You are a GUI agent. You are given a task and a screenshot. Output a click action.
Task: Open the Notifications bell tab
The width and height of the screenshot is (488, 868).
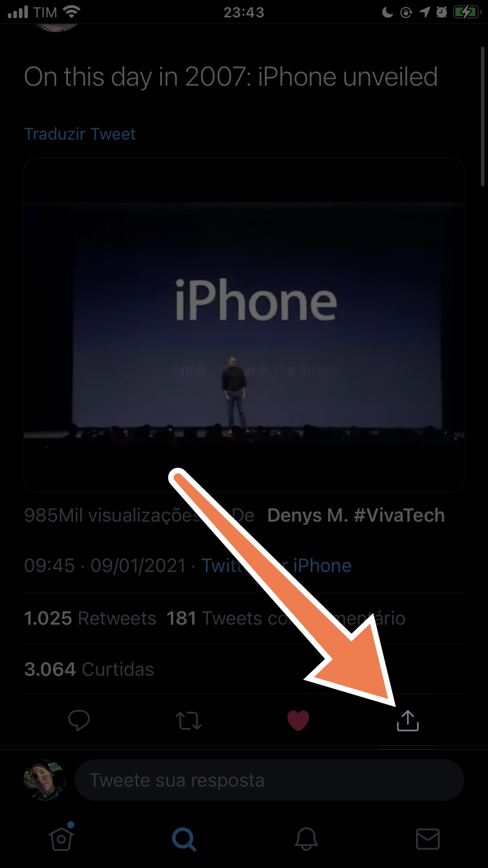tap(306, 839)
